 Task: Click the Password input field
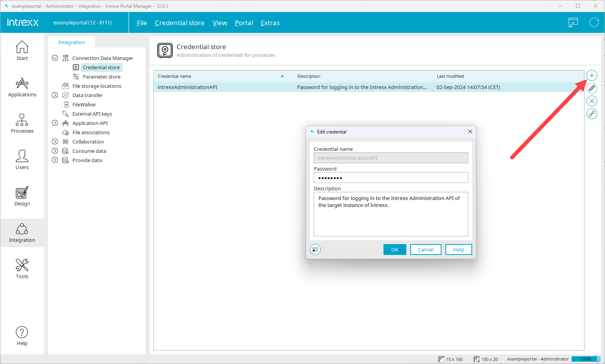click(391, 178)
